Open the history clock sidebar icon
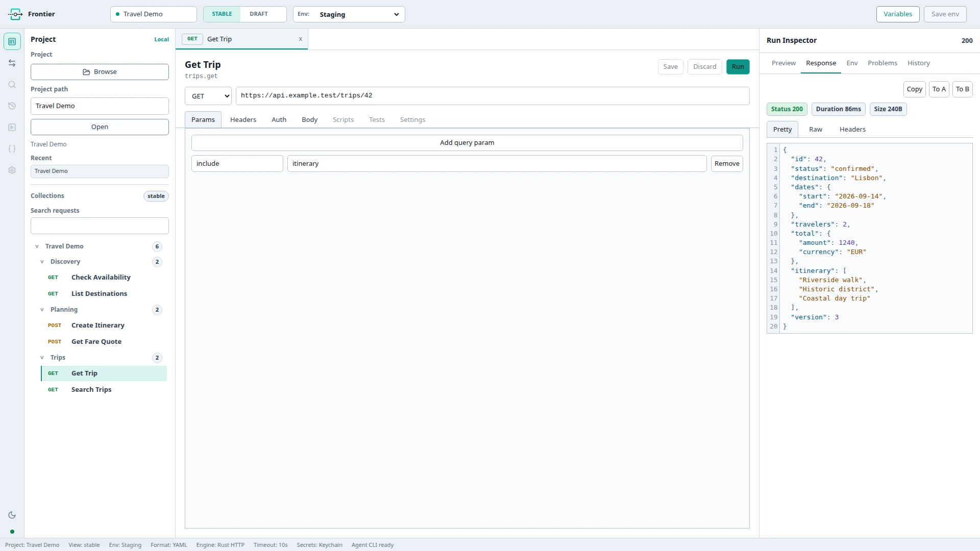Screen dimensions: 980x551 [x=12, y=106]
